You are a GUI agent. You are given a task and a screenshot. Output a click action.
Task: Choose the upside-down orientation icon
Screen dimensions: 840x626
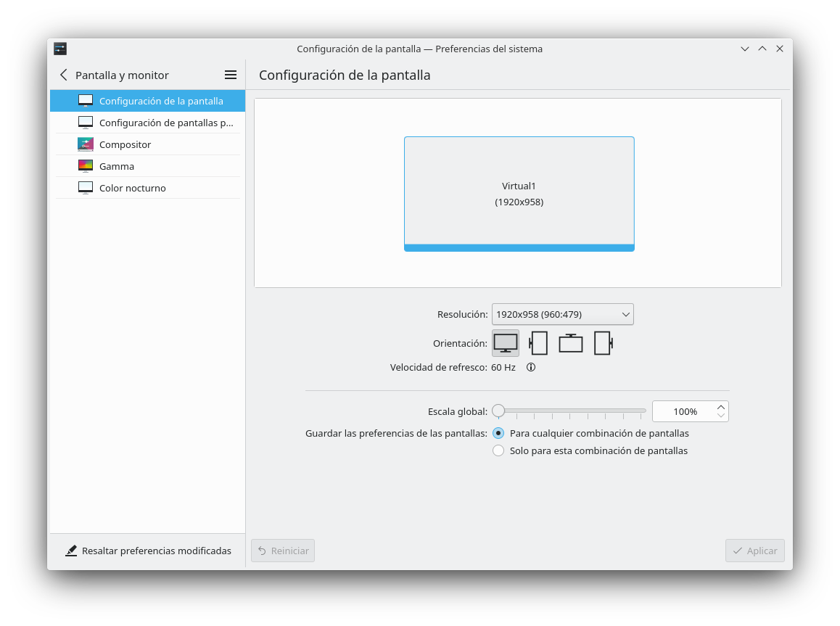point(571,342)
